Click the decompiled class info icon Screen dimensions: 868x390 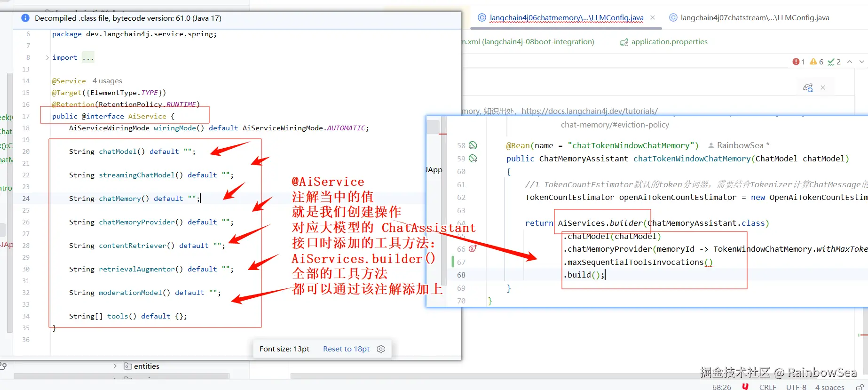[x=25, y=18]
